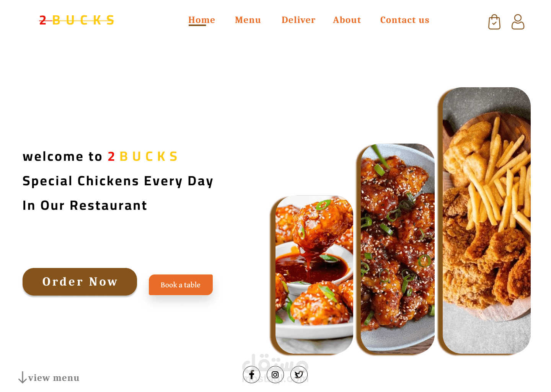Select the chicken dipped in sauce image
This screenshot has height=392, width=551.
coord(314,274)
